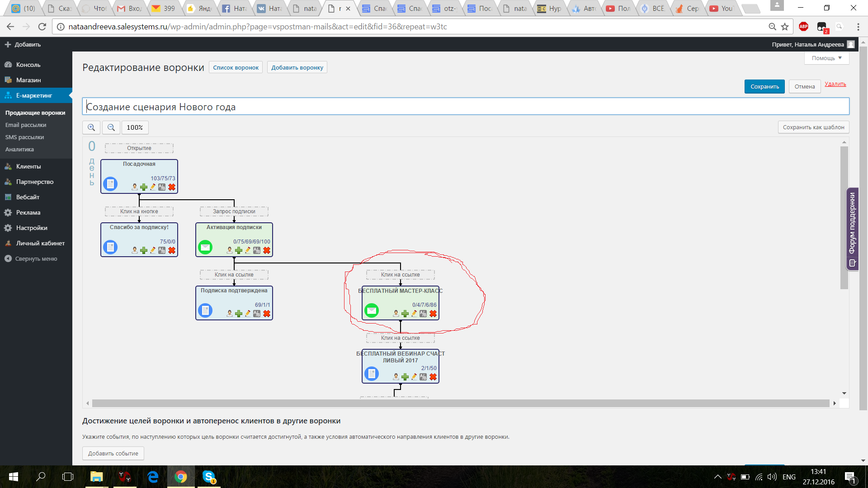
Task: Click the funnel name input field
Action: tap(466, 107)
